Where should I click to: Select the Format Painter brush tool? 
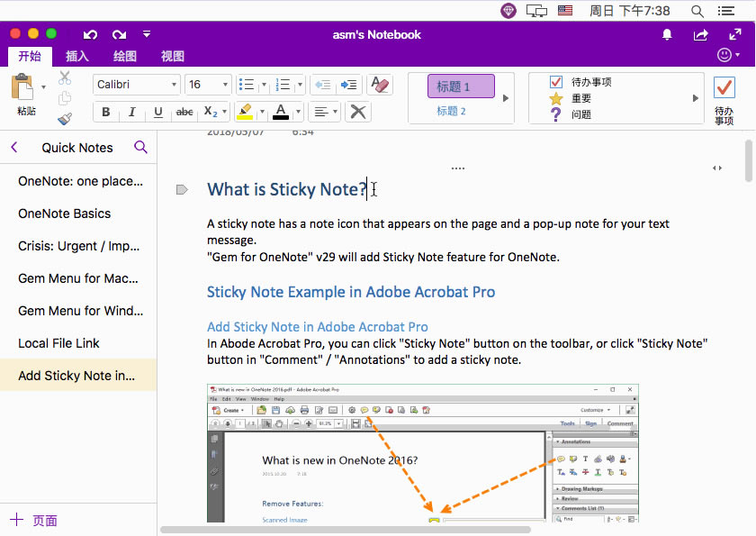click(x=64, y=118)
